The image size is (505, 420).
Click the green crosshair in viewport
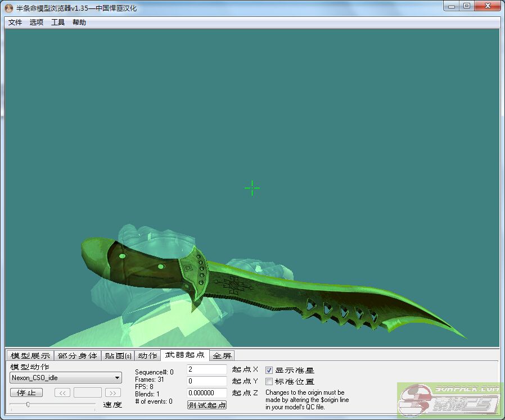[252, 188]
